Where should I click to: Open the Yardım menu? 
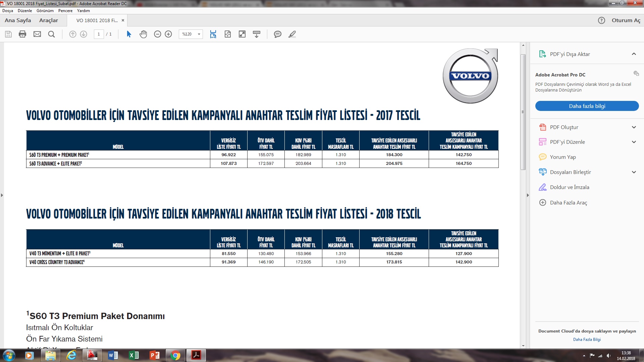84,11
